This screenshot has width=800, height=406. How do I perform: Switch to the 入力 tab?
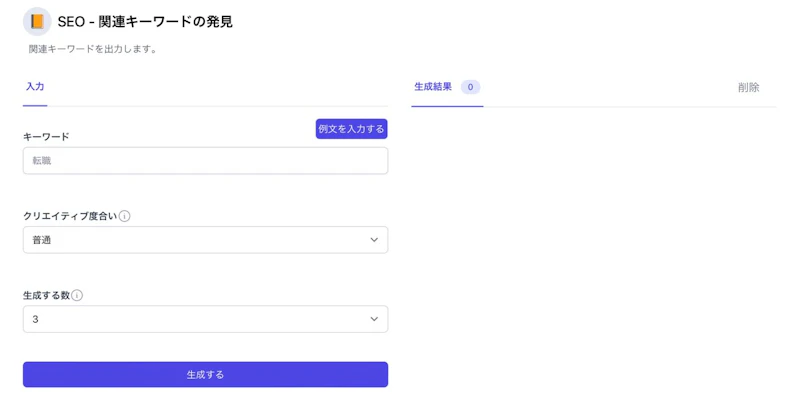(x=35, y=87)
